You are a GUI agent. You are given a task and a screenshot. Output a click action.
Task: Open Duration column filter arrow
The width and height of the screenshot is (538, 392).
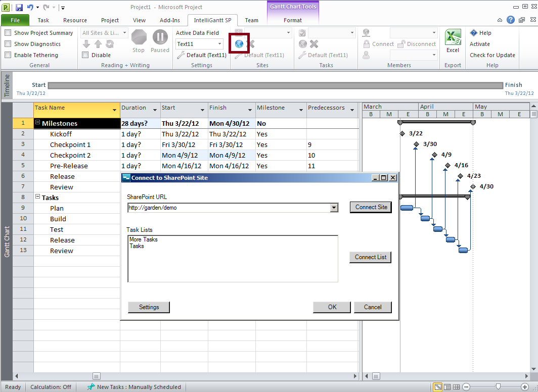155,110
